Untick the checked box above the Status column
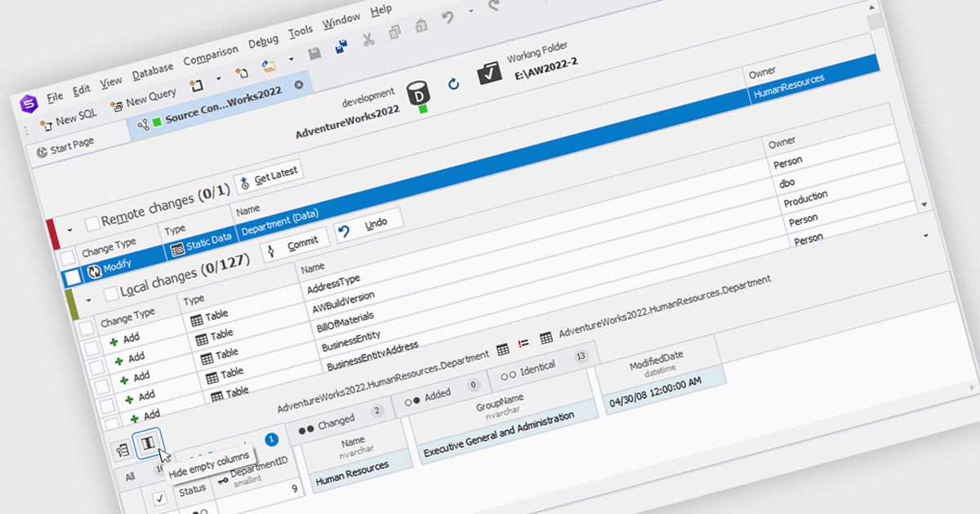Viewport: 980px width, 514px height. click(x=161, y=499)
